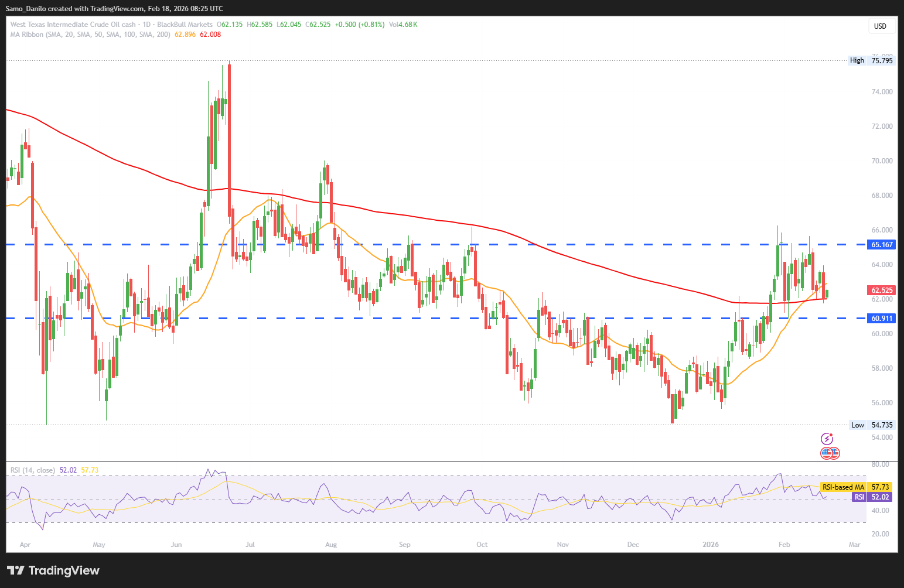Screen dimensions: 904x588
Task: Click the orange 62.896 MA value
Action: pyautogui.click(x=185, y=35)
